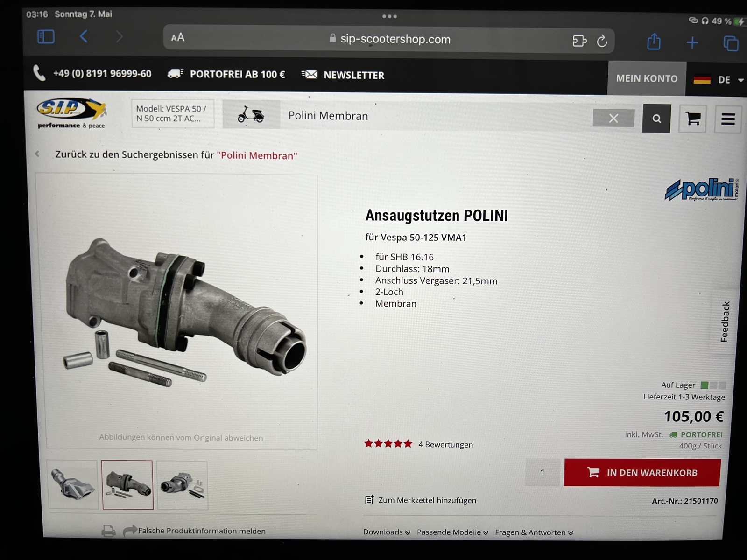747x560 pixels.
Task: Add item with IN DEN WARENKORB
Action: coord(642,472)
